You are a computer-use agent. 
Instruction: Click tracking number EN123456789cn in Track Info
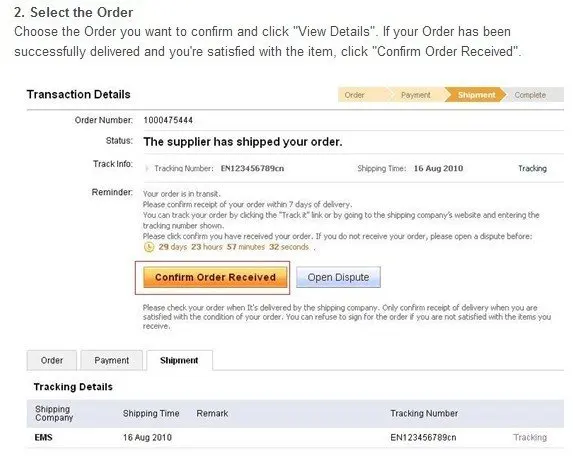coord(252,168)
